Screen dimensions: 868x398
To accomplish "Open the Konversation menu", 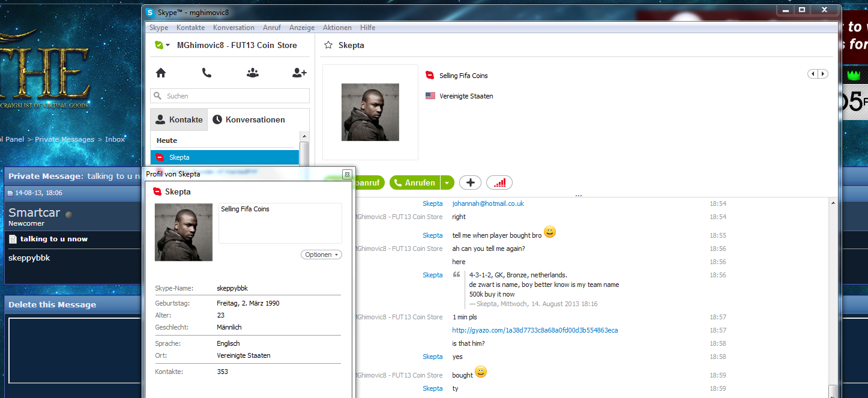I will pyautogui.click(x=234, y=28).
